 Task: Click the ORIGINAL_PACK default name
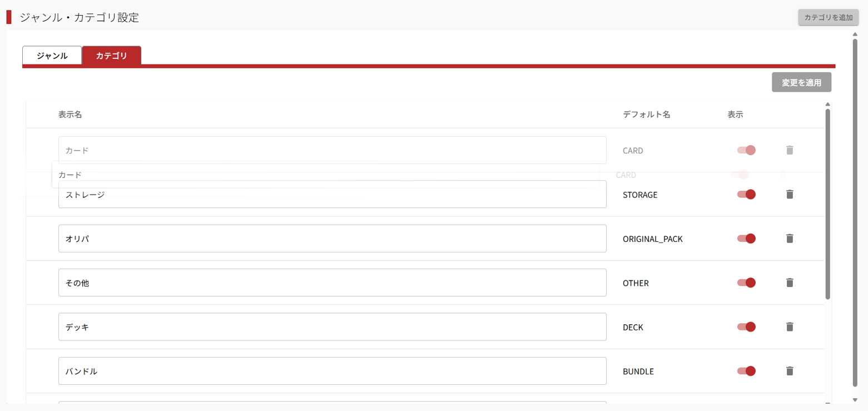coord(653,239)
